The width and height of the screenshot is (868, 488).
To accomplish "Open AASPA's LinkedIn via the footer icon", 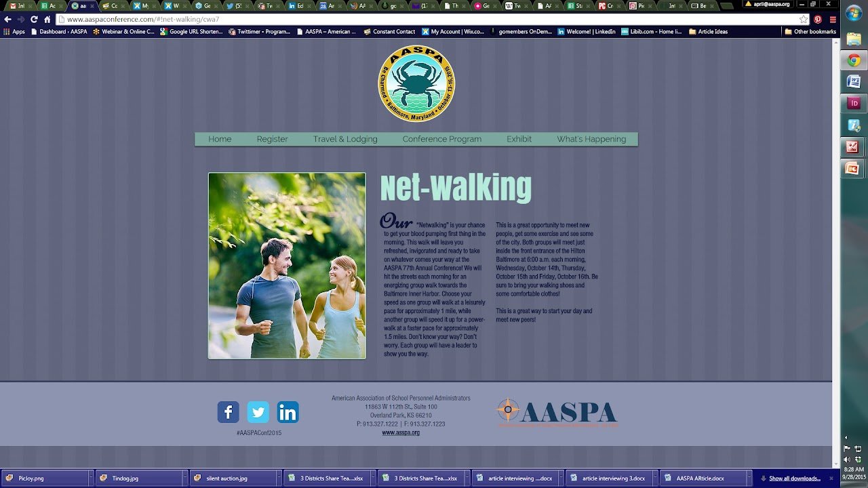I will coord(288,411).
